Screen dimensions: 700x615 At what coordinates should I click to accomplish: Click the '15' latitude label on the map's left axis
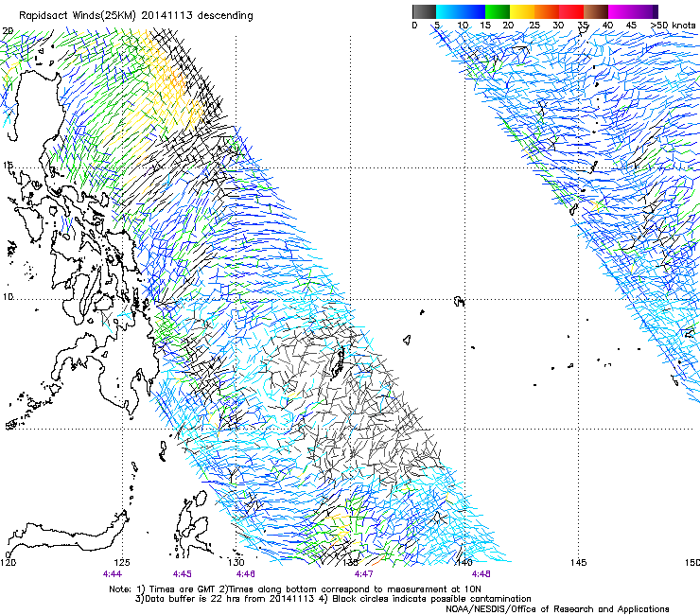click(8, 166)
